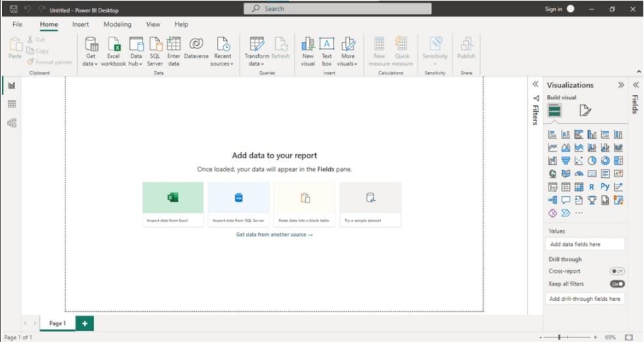Toggle the Cross-report switch
The width and height of the screenshot is (644, 342).
coord(617,271)
